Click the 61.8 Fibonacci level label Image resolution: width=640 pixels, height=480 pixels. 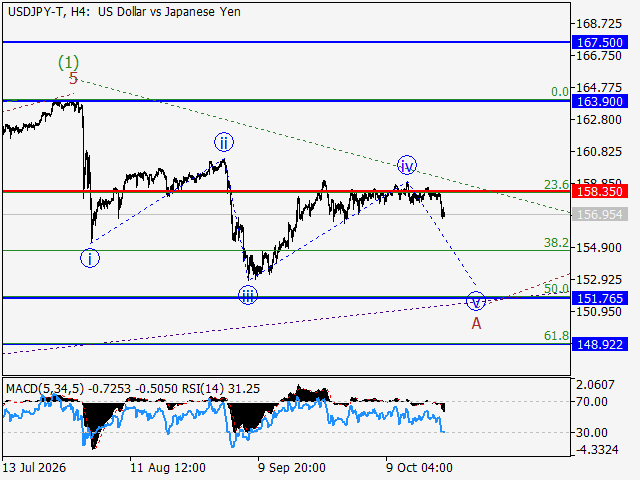[556, 336]
